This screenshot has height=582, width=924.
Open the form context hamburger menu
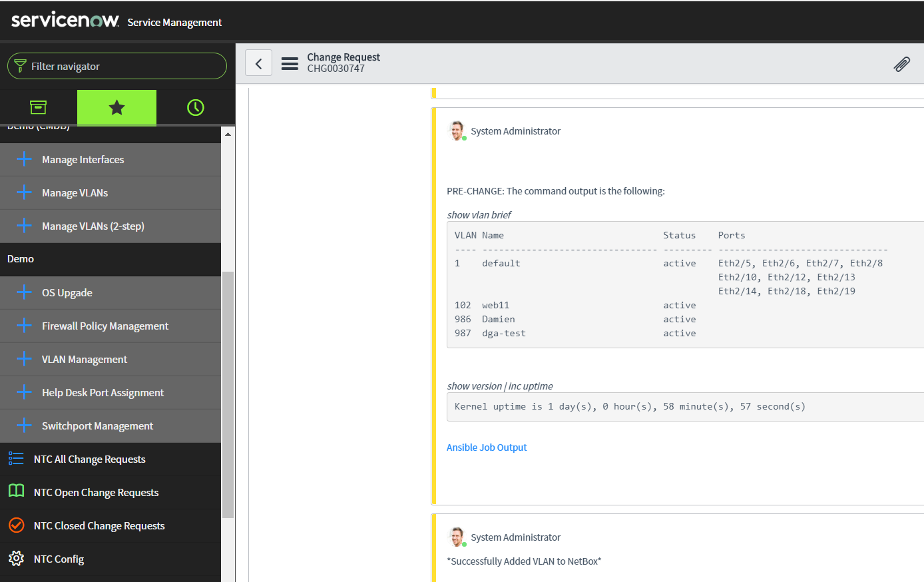(x=290, y=63)
